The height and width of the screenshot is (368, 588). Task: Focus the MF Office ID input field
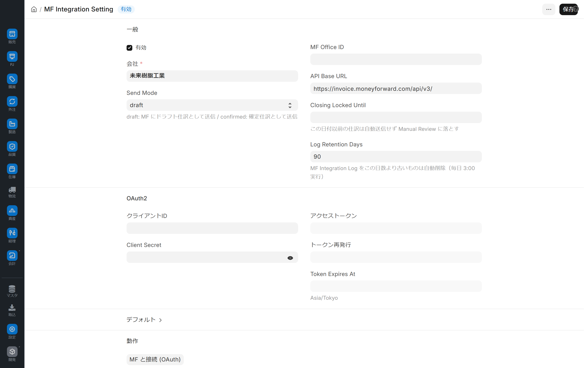(396, 59)
